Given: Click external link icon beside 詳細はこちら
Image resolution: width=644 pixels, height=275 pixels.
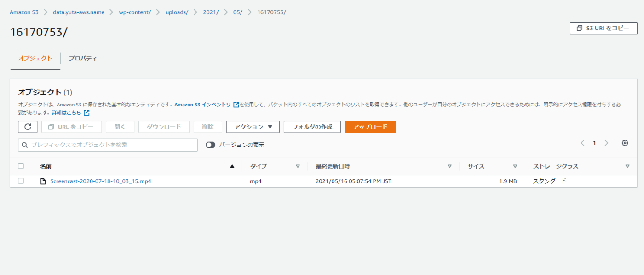Looking at the screenshot, I should click(86, 112).
